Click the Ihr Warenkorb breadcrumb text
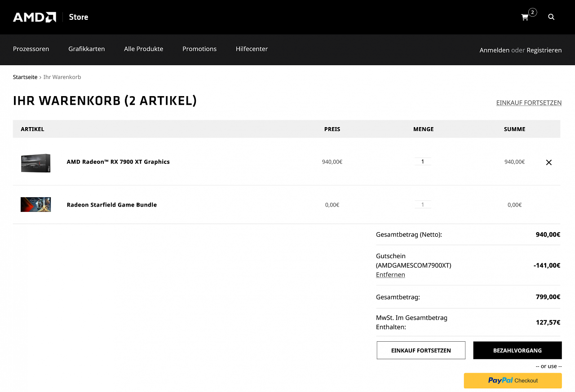 point(62,77)
